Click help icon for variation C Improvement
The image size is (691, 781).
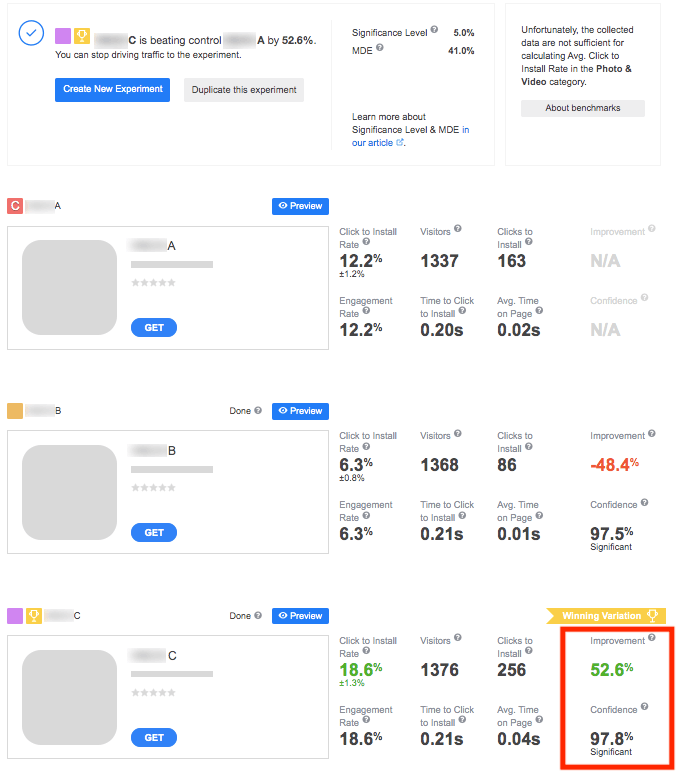652,639
